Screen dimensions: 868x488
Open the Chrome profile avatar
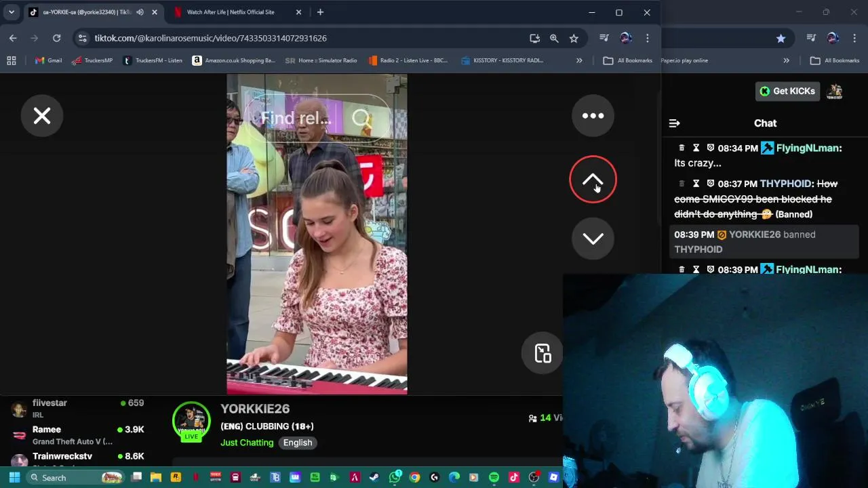point(626,38)
